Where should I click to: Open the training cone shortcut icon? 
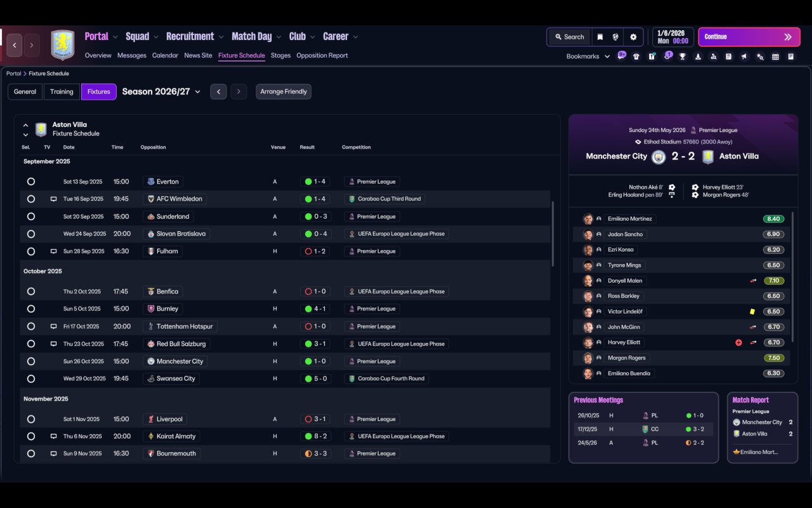698,57
